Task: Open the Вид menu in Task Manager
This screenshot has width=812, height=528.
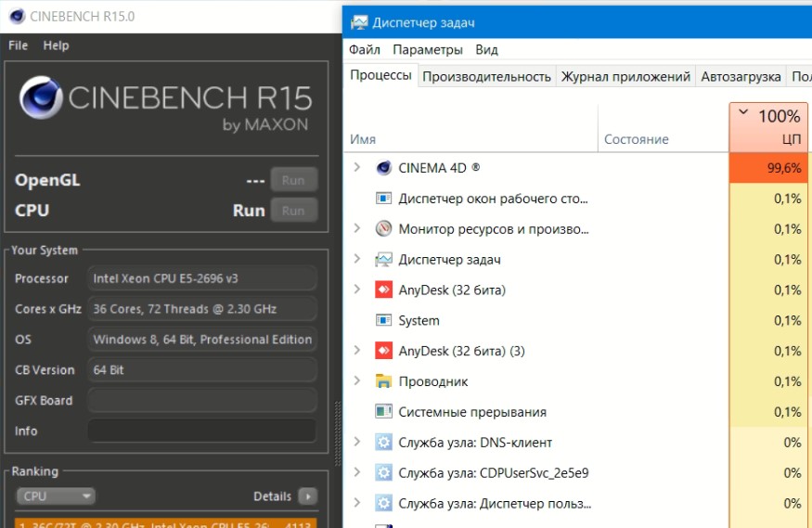Action: (487, 50)
